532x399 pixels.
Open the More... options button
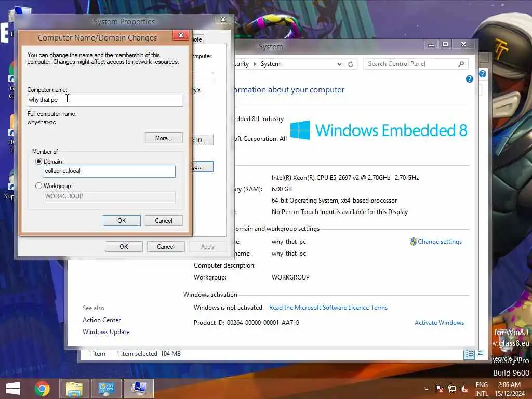(x=164, y=138)
